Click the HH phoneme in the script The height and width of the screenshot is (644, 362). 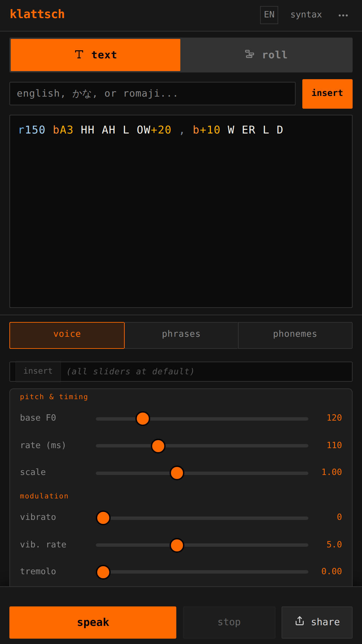tap(87, 130)
